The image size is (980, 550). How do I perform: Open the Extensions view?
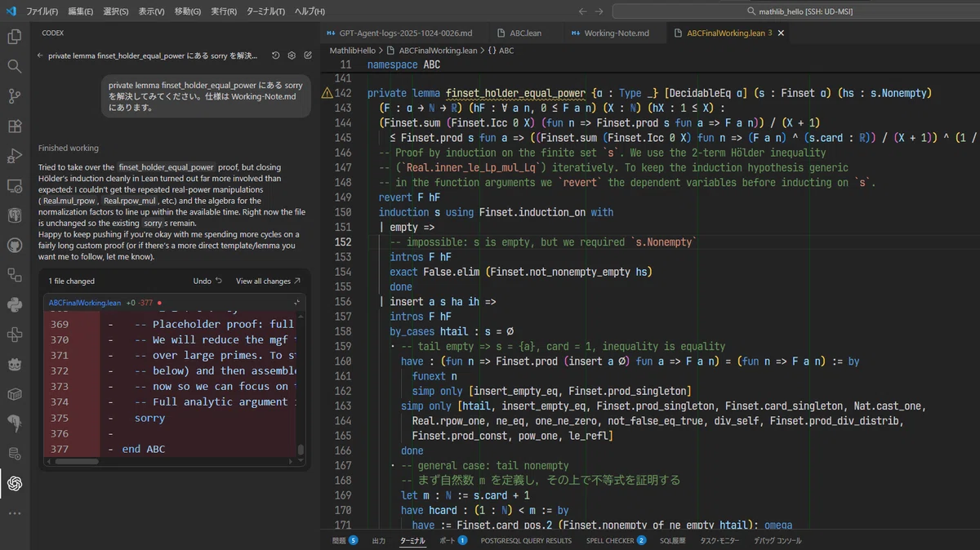[x=15, y=126]
